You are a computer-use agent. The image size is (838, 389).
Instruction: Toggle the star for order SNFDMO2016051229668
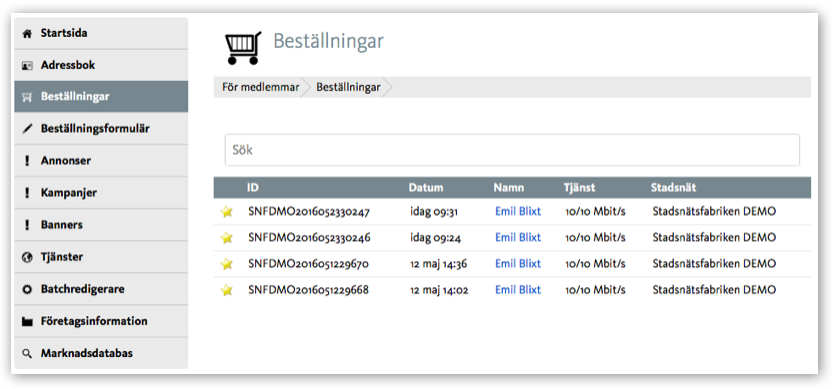[x=227, y=290]
